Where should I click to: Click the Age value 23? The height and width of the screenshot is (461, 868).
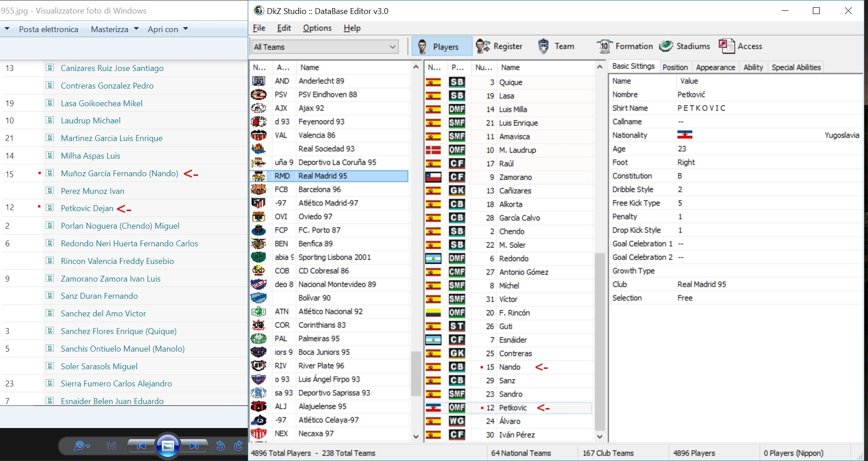click(682, 149)
